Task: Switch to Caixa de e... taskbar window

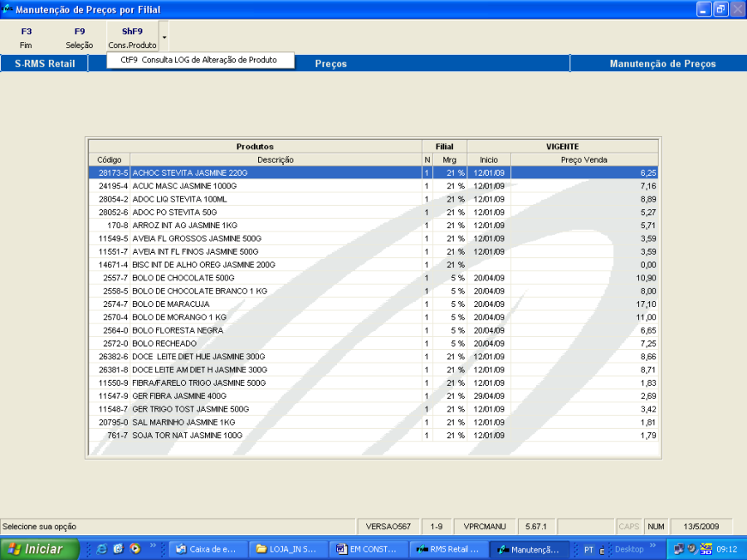Action: tap(208, 549)
